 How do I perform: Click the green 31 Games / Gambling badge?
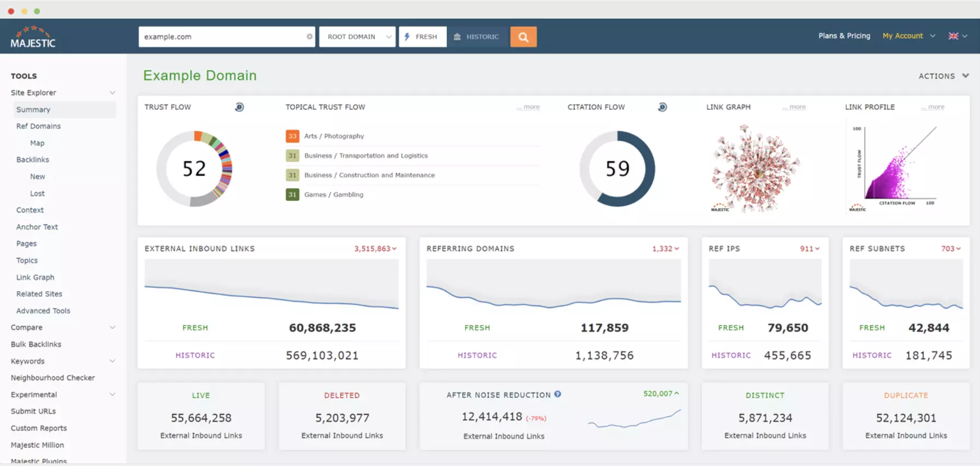click(292, 194)
